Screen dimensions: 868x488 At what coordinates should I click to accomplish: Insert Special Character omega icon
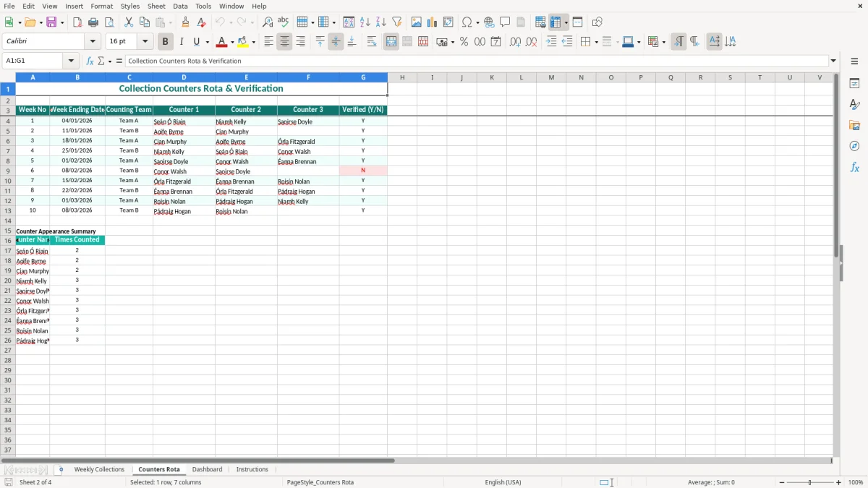pos(467,22)
